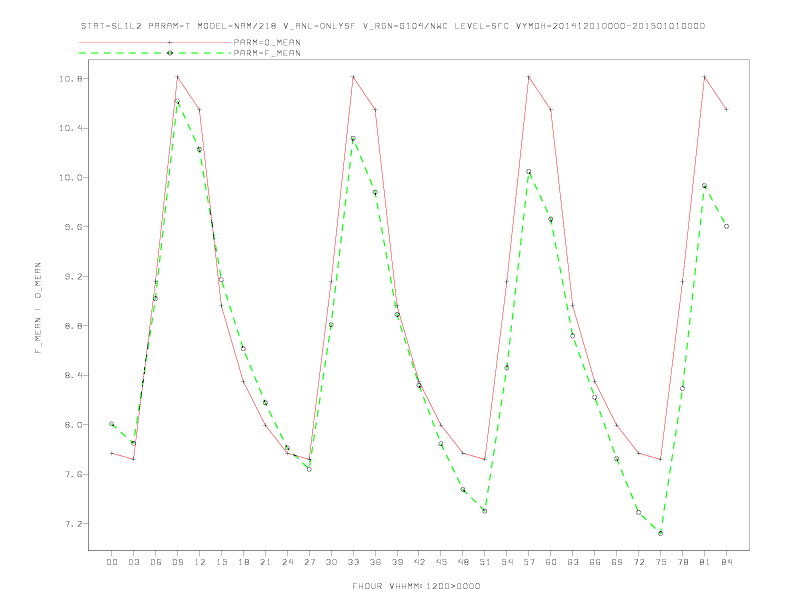Click the red O_MEAN legend line sample

click(155, 42)
